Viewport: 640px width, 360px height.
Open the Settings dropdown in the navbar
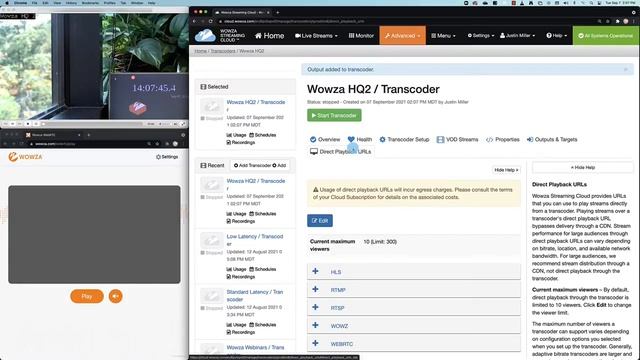tap(481, 36)
